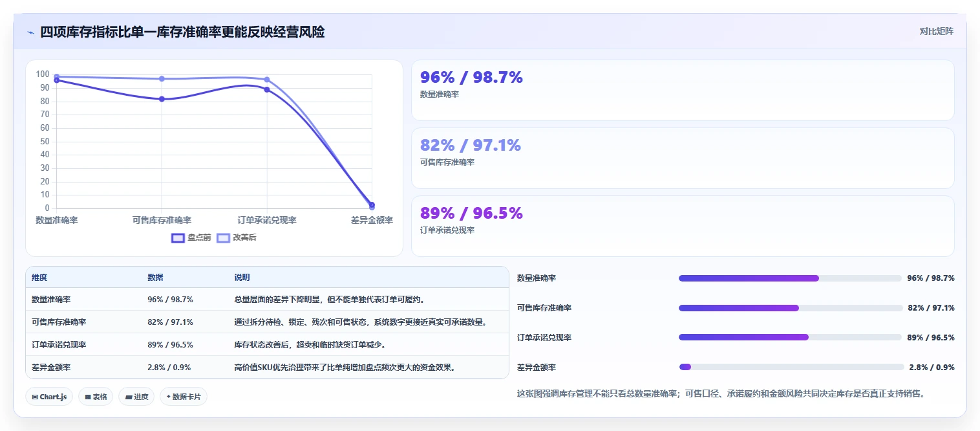The image size is (980, 431).
Task: Click the 订单承诺兑现率 chart axis label
Action: pyautogui.click(x=267, y=221)
